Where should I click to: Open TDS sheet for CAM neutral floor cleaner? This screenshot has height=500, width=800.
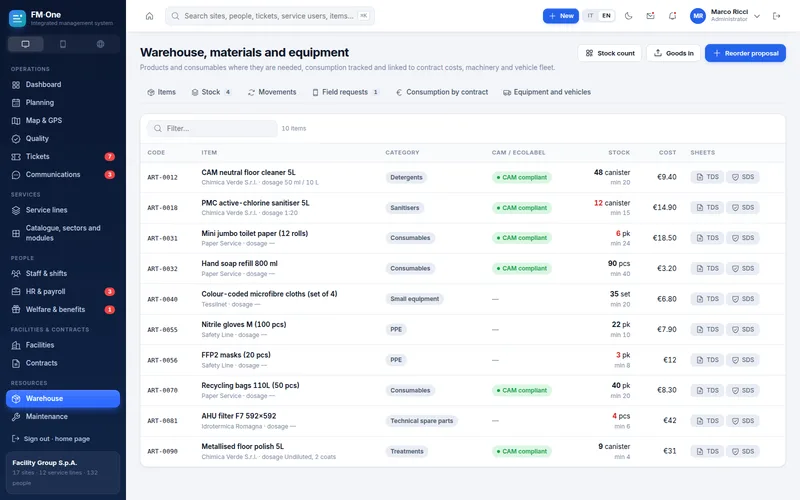click(x=707, y=177)
